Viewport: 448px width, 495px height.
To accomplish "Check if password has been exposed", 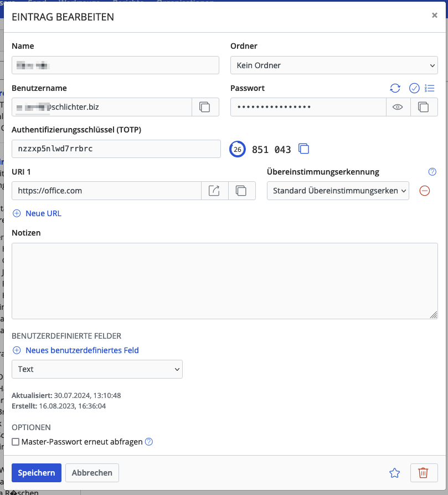I will pyautogui.click(x=414, y=88).
